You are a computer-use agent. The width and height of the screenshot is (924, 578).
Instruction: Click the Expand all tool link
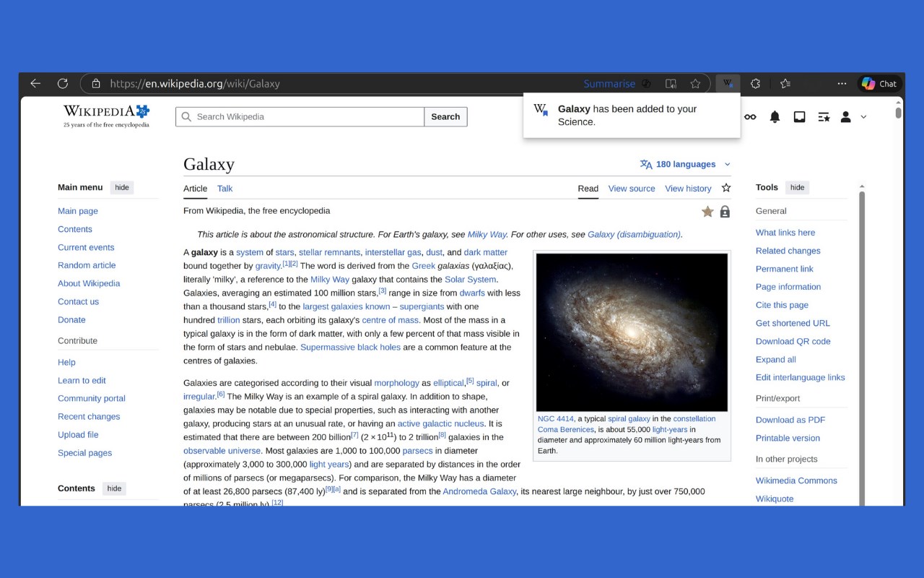coord(776,359)
